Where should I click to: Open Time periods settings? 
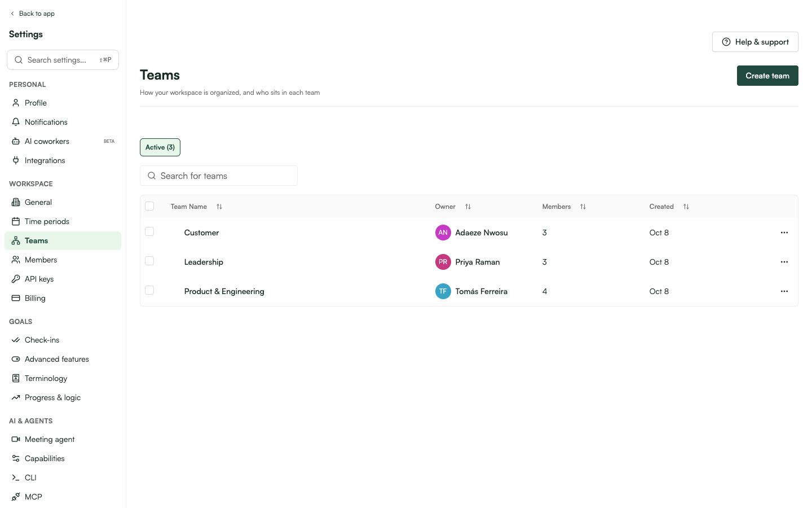(x=63, y=221)
